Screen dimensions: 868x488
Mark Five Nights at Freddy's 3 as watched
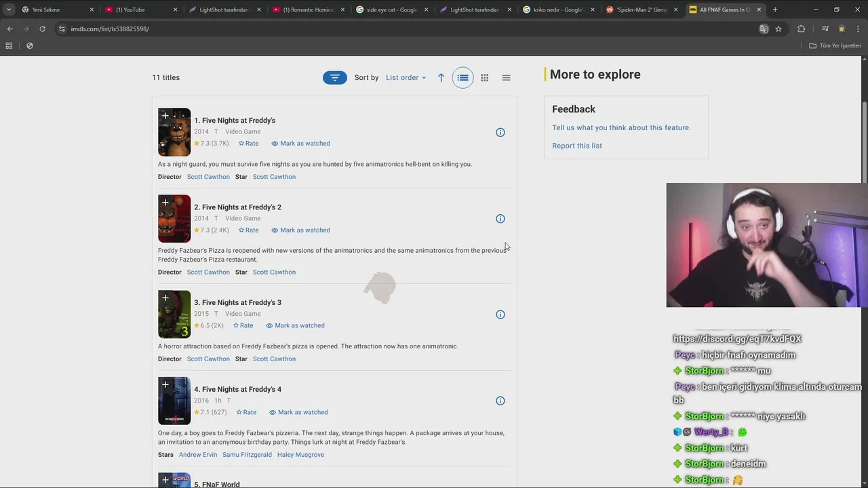[296, 325]
